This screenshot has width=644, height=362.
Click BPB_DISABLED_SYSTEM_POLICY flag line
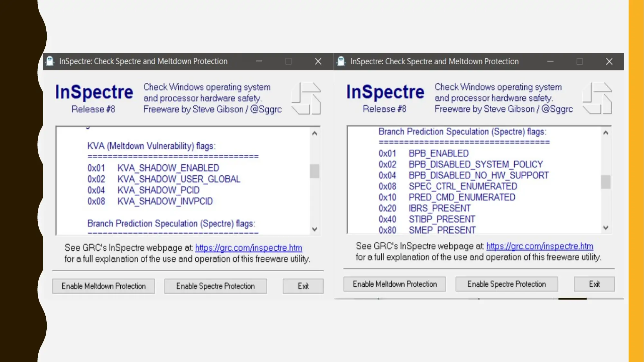[461, 164]
